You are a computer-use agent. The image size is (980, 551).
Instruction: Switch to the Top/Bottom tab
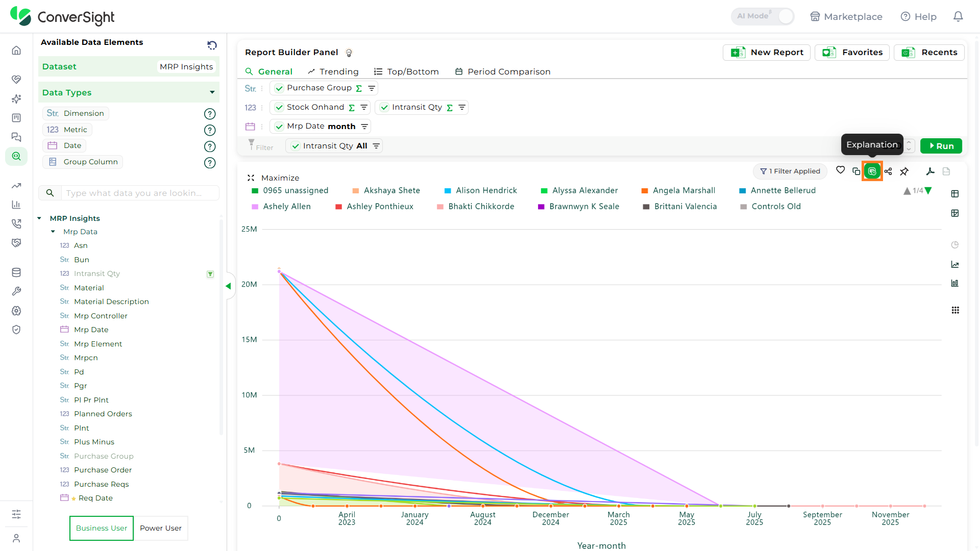coord(406,71)
